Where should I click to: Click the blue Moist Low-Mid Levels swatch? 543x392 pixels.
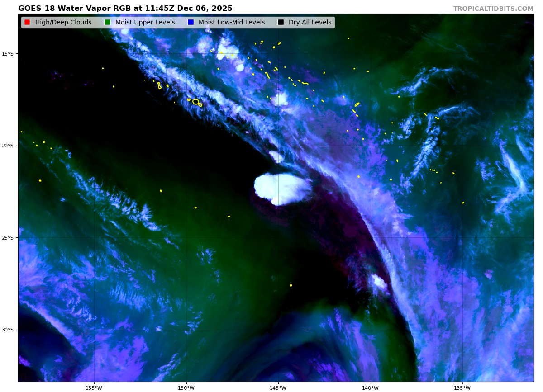tap(191, 23)
